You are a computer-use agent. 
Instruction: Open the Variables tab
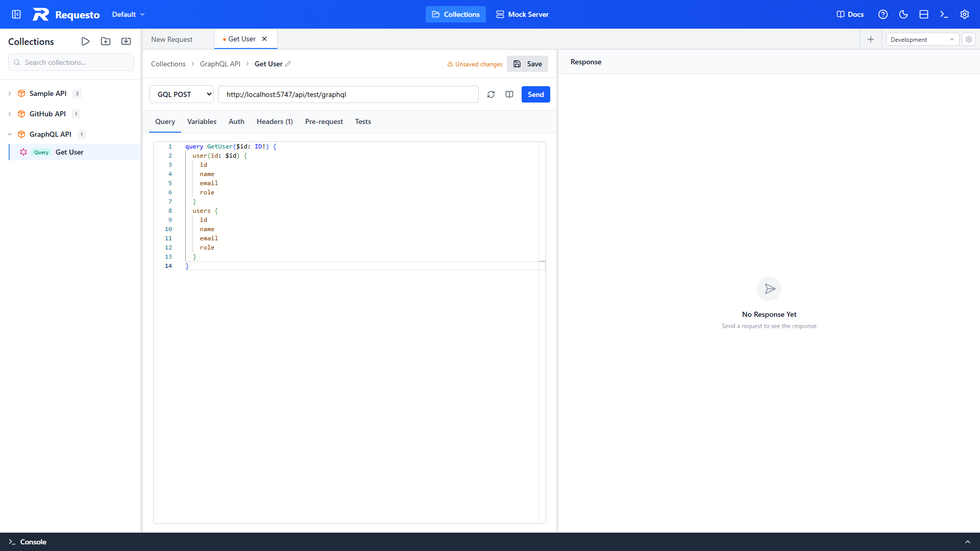tap(202, 121)
